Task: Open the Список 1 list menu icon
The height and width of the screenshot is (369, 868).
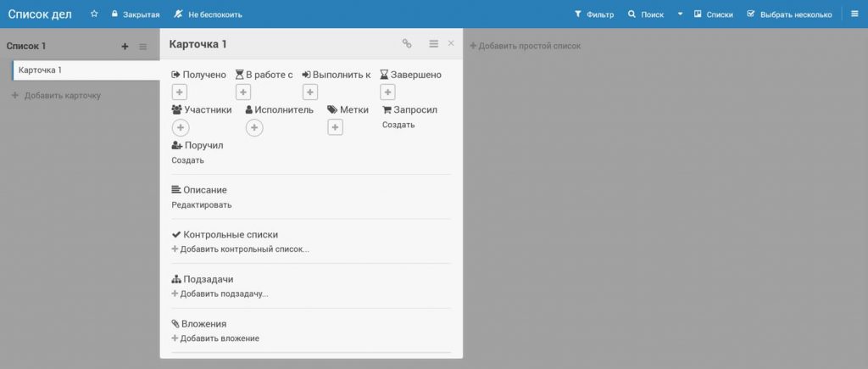Action: [142, 47]
